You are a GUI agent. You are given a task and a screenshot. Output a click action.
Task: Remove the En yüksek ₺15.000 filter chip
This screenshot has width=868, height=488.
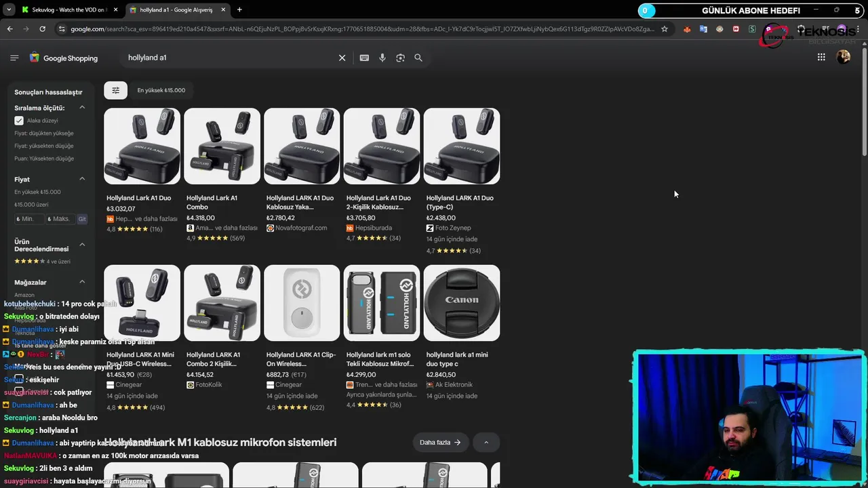161,90
